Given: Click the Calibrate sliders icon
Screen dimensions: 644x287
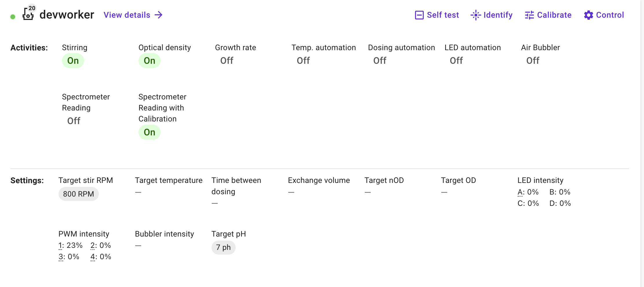Looking at the screenshot, I should 529,15.
